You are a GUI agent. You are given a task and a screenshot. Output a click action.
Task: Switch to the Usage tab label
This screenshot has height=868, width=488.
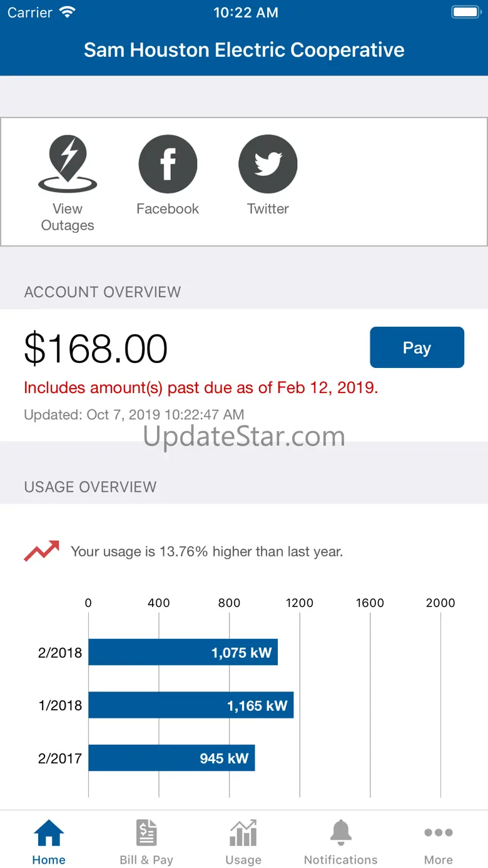pyautogui.click(x=243, y=860)
